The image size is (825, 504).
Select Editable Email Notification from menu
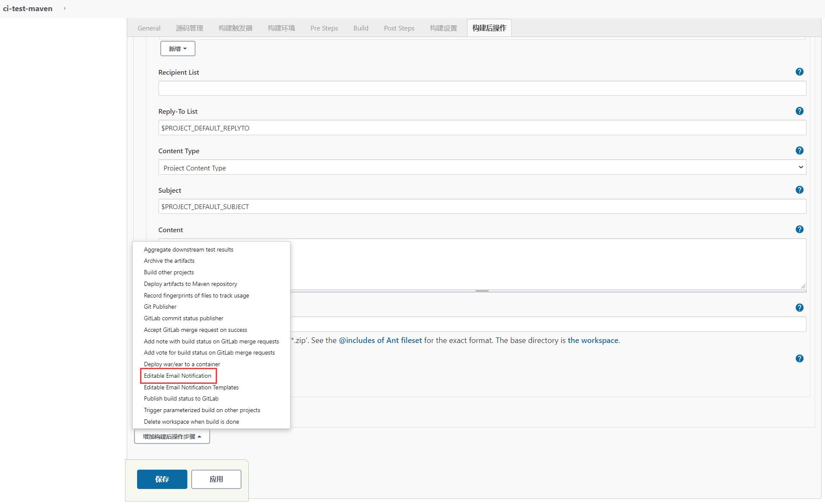point(177,376)
